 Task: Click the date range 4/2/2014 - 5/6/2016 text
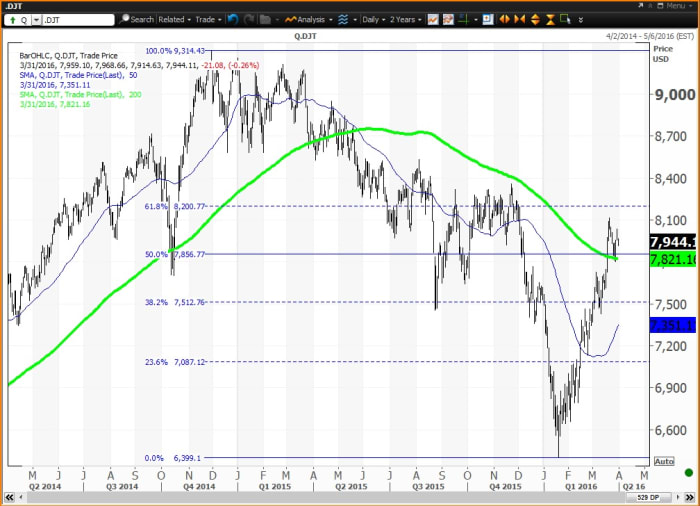[x=650, y=36]
